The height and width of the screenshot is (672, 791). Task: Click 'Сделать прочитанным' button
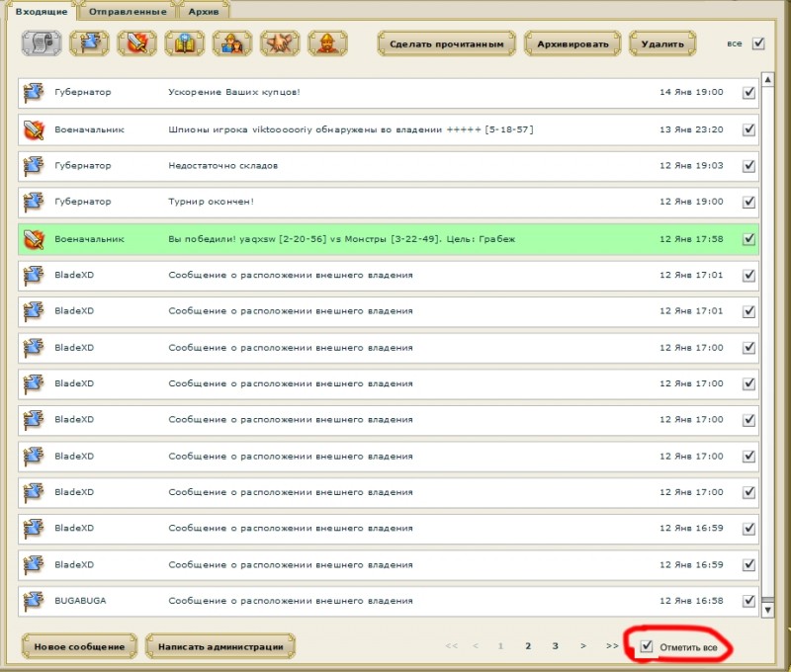[447, 43]
